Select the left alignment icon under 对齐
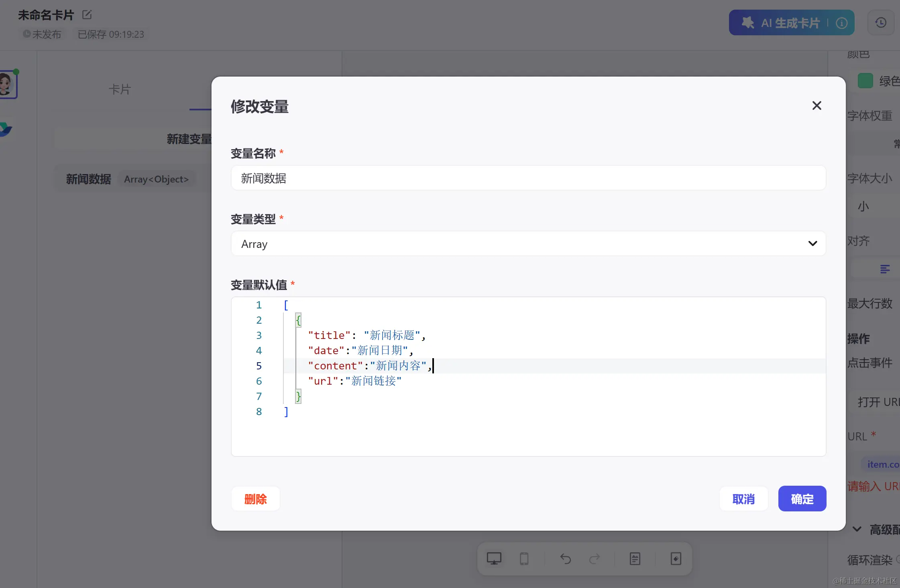This screenshot has width=900, height=588. [886, 269]
